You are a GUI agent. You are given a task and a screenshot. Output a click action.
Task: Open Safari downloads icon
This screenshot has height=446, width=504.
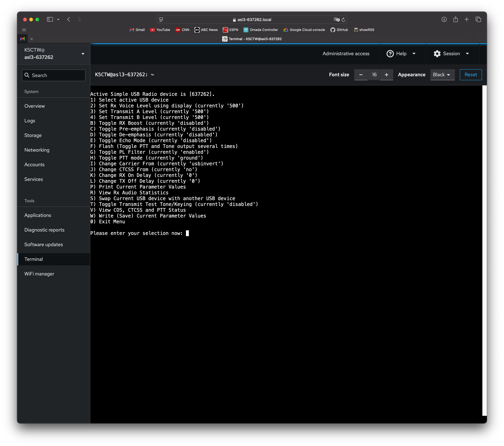coord(444,19)
